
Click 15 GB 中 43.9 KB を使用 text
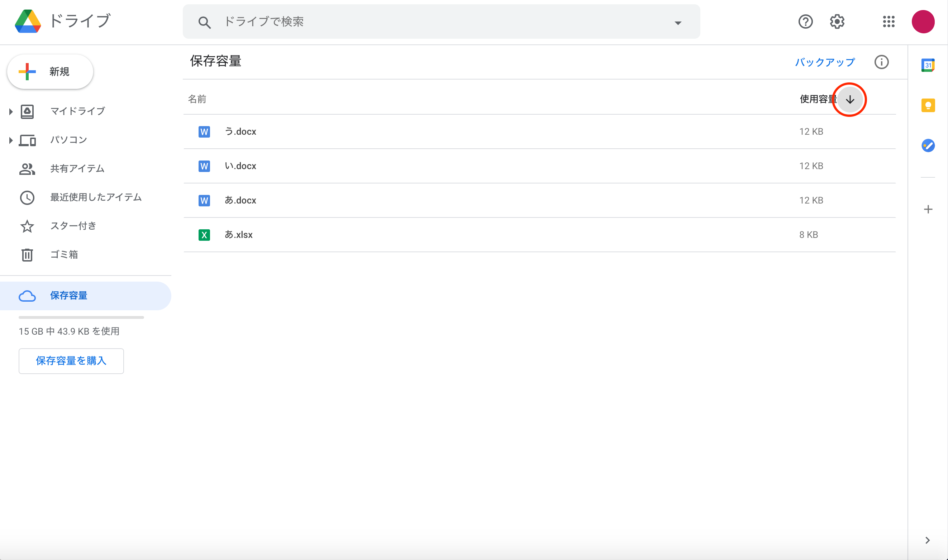(x=69, y=331)
